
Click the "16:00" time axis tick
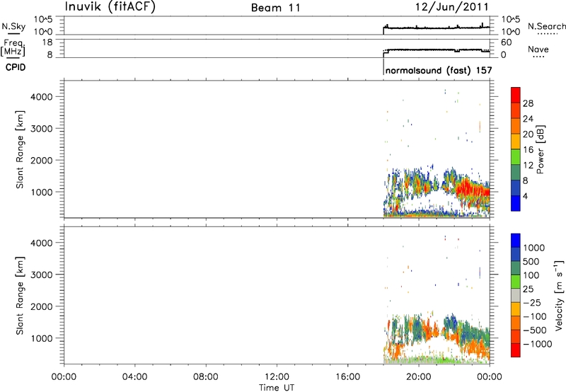347,377
